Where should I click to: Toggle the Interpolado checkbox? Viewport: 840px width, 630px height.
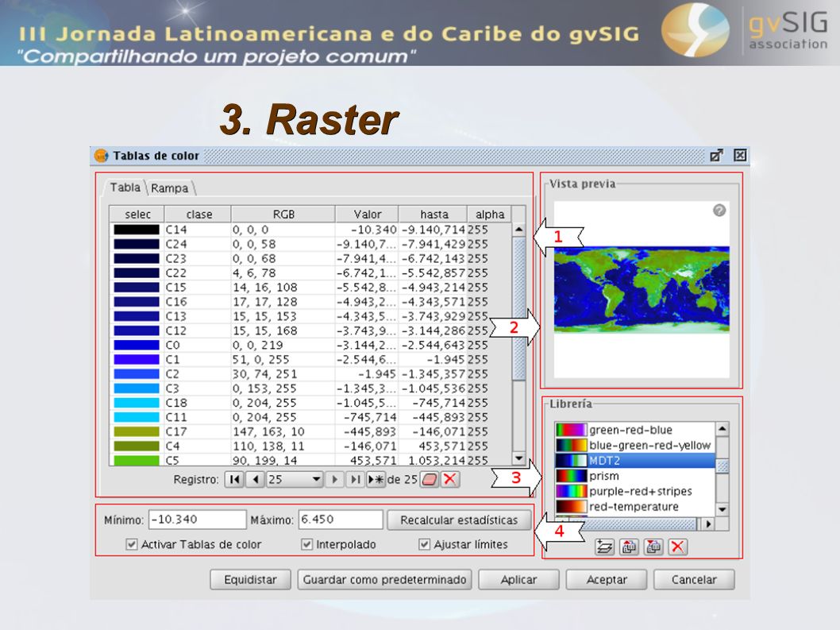(x=306, y=544)
